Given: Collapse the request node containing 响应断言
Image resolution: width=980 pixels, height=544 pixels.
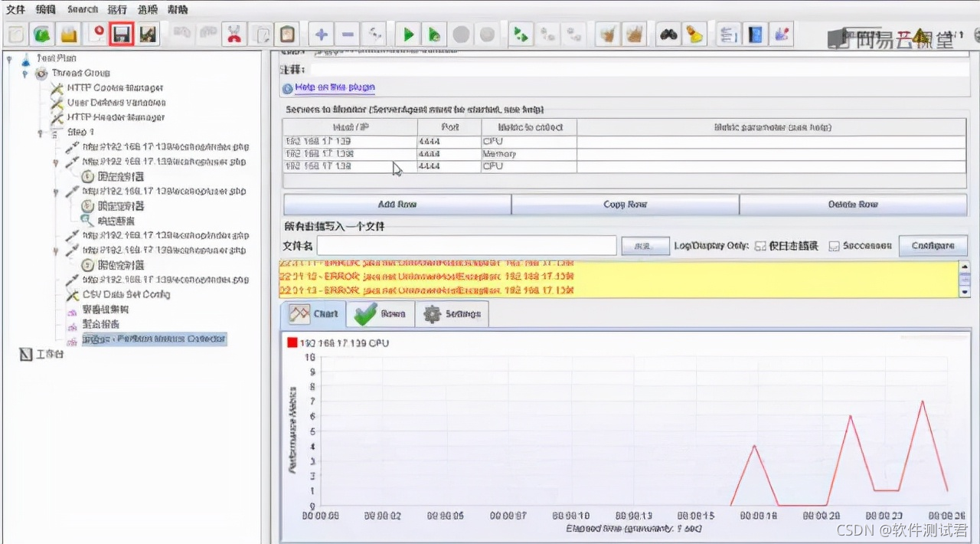Looking at the screenshot, I should [x=56, y=192].
